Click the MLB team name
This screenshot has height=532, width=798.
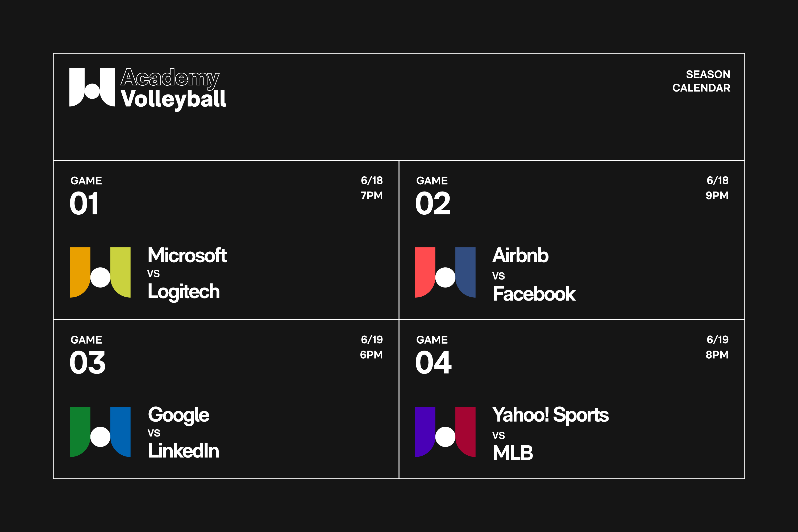[513, 453]
